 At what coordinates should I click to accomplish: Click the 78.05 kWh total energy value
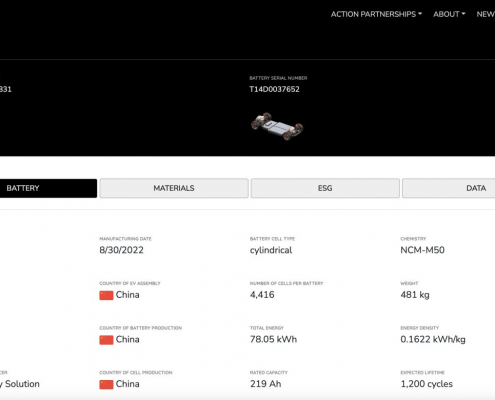[273, 339]
